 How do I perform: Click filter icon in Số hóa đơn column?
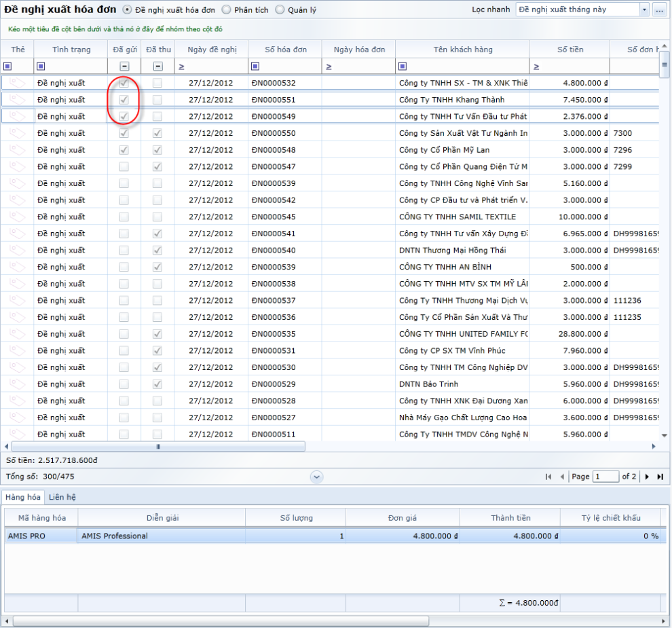255,66
